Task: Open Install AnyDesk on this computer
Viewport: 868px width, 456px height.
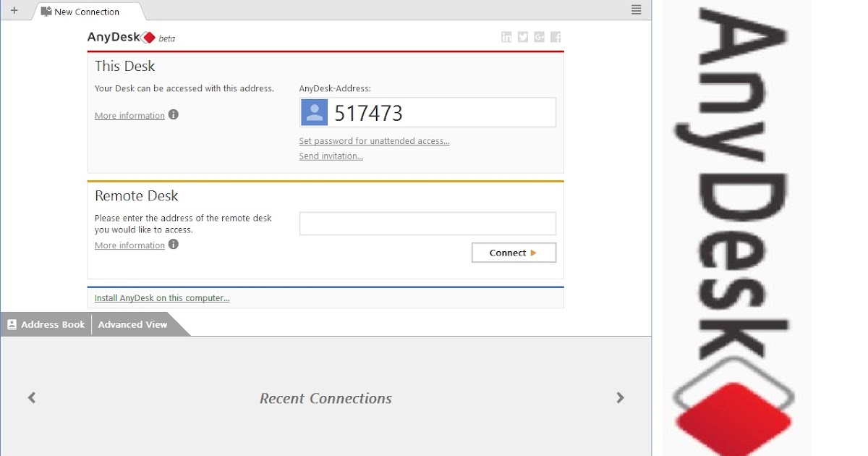Action: pos(161,297)
